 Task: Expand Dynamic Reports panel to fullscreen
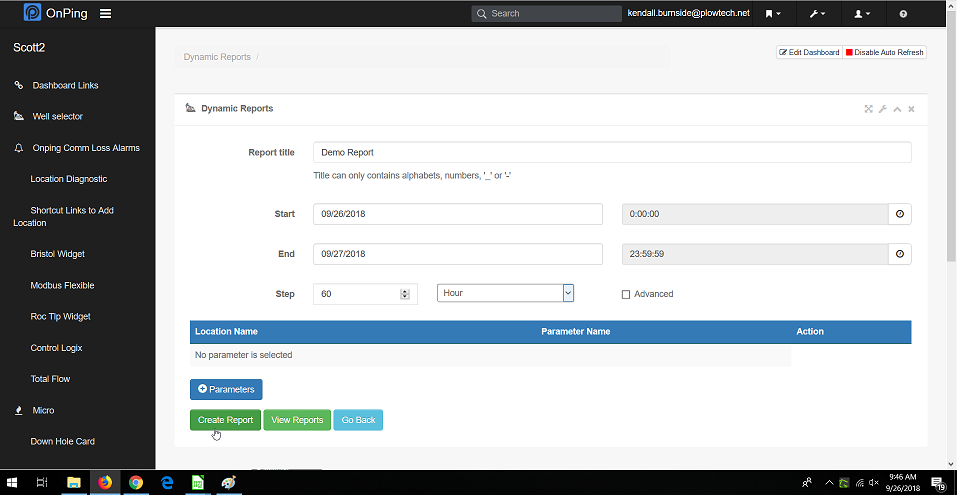(x=868, y=109)
